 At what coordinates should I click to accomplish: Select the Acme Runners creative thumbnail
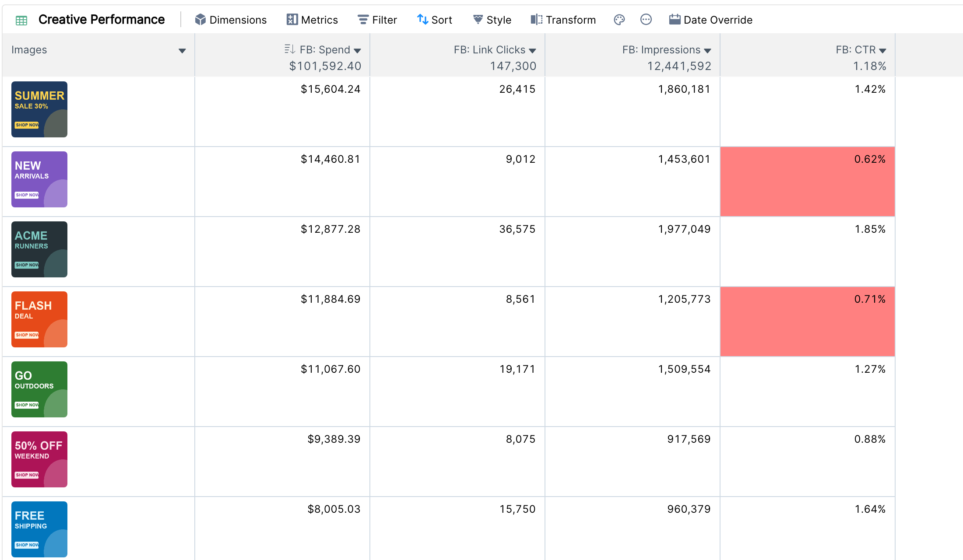(39, 249)
